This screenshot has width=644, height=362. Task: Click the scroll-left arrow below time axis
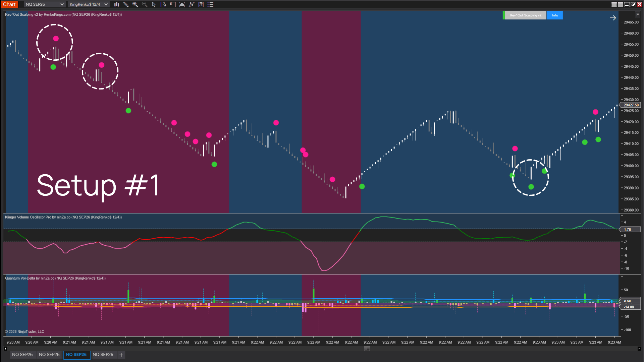pyautogui.click(x=5, y=349)
